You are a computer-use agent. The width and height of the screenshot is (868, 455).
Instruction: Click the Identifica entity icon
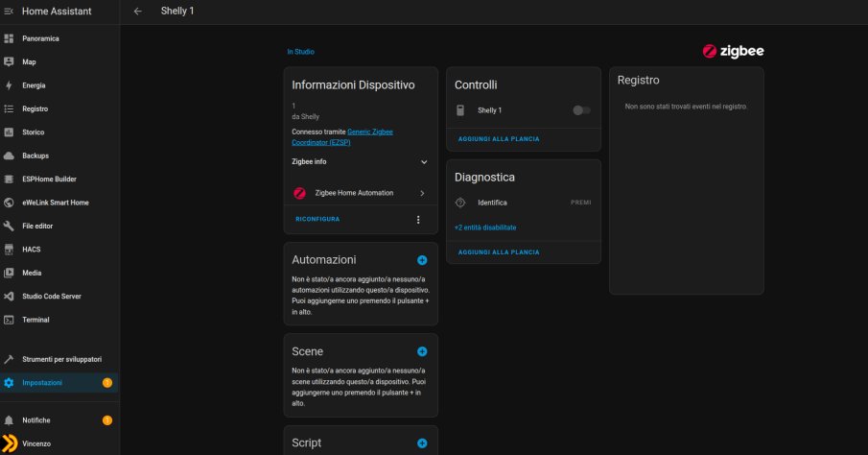click(x=460, y=203)
